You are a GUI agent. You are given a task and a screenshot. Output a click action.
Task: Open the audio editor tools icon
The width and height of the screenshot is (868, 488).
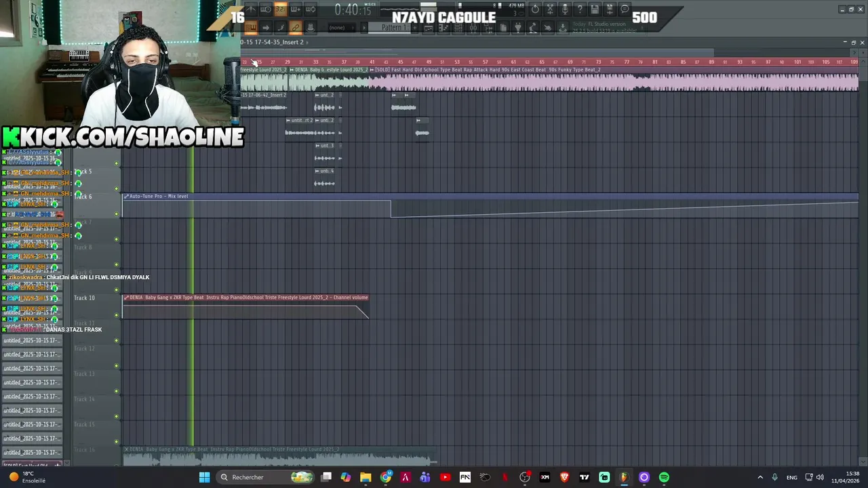[x=550, y=9]
